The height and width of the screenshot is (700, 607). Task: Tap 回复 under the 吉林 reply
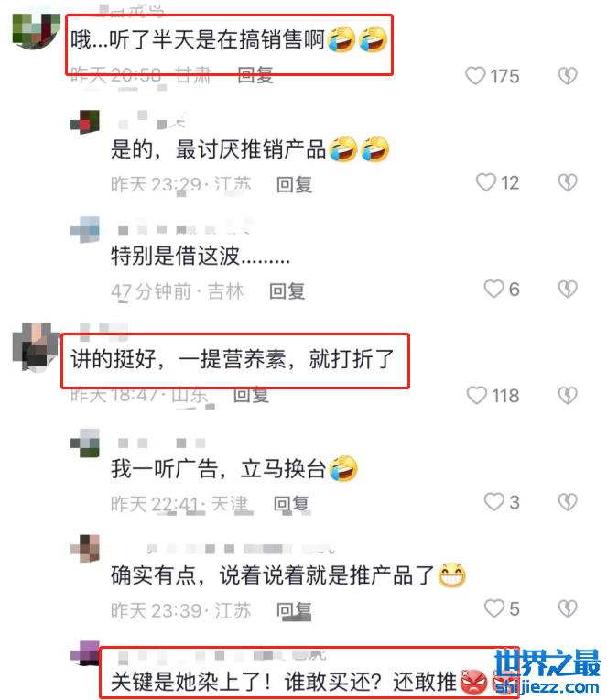coord(287,290)
